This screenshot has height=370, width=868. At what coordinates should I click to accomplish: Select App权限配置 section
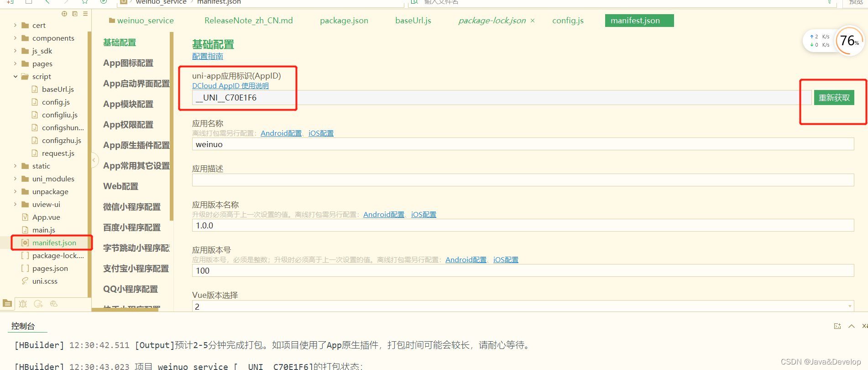pos(128,125)
